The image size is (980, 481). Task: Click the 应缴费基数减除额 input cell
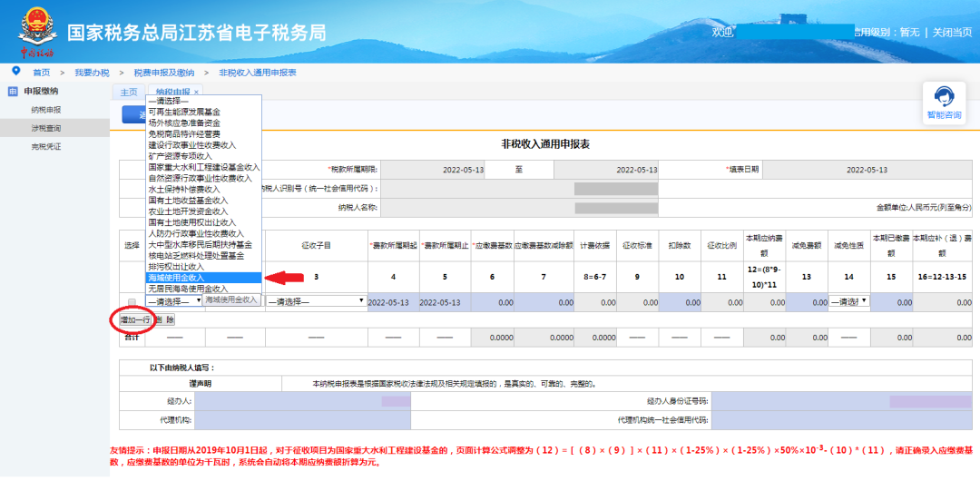click(544, 301)
